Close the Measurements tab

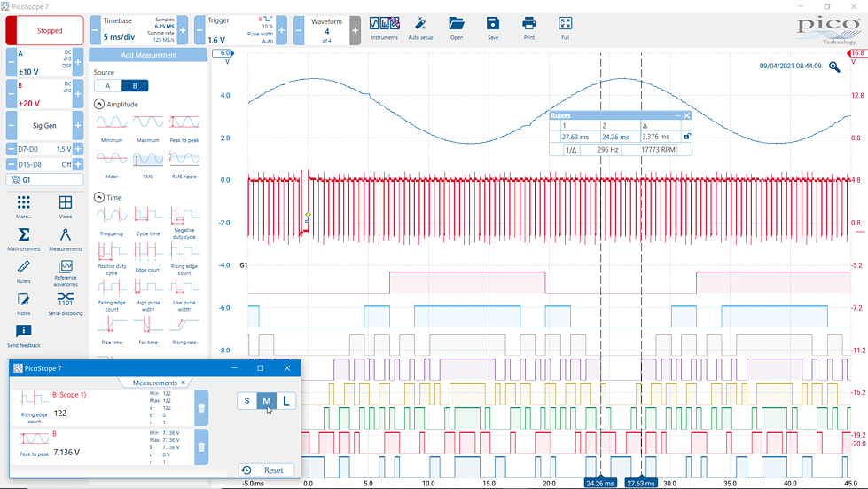184,383
